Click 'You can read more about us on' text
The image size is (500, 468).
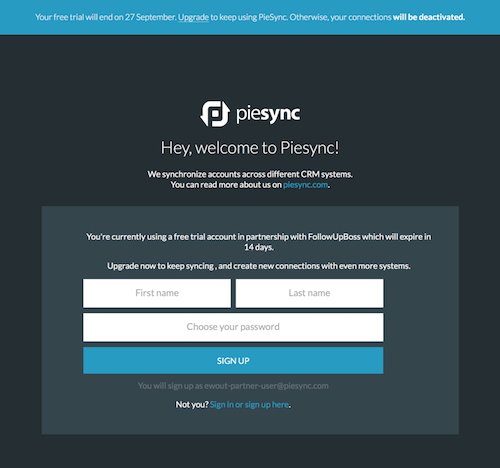[x=226, y=185]
